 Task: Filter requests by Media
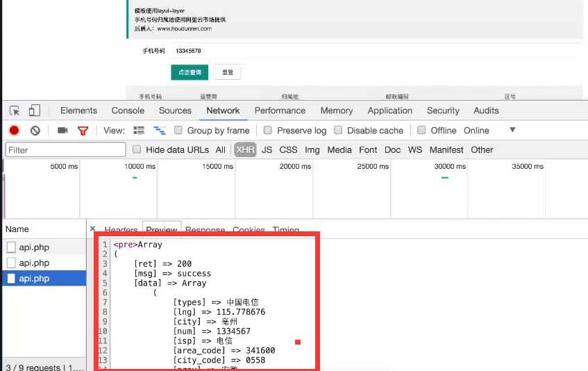[339, 149]
